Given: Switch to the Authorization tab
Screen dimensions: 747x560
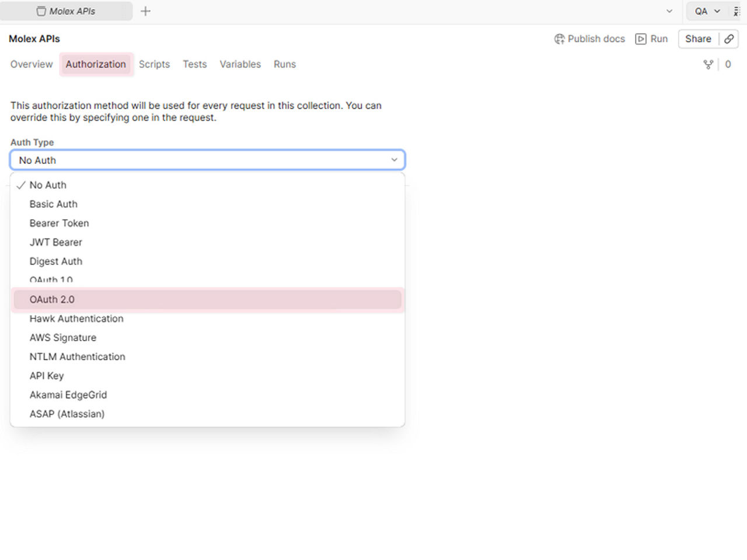Looking at the screenshot, I should pos(96,64).
